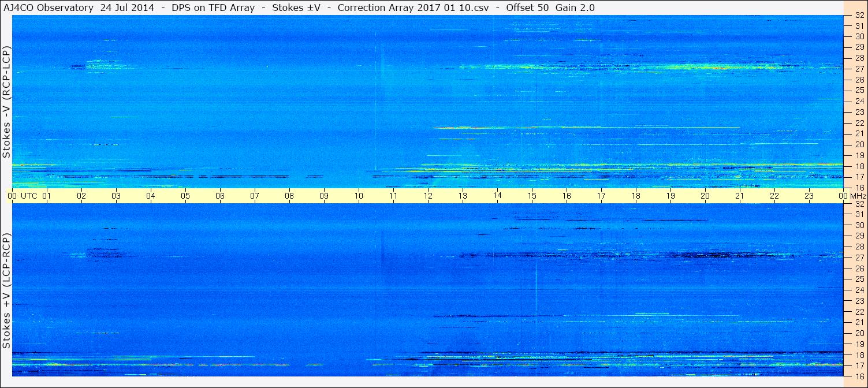The height and width of the screenshot is (388, 868).
Task: Select the 12 hour time marker
Action: [428, 196]
